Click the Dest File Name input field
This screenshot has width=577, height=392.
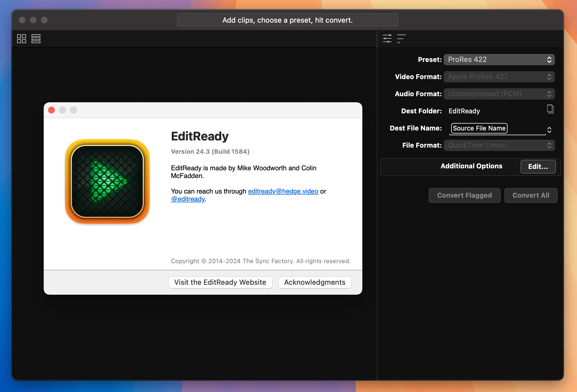[x=499, y=128]
